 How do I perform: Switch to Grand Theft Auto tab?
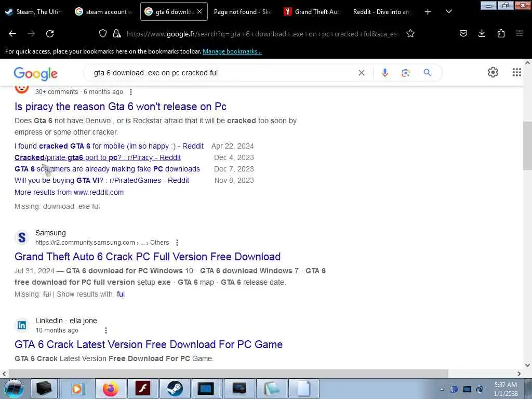pos(312,11)
